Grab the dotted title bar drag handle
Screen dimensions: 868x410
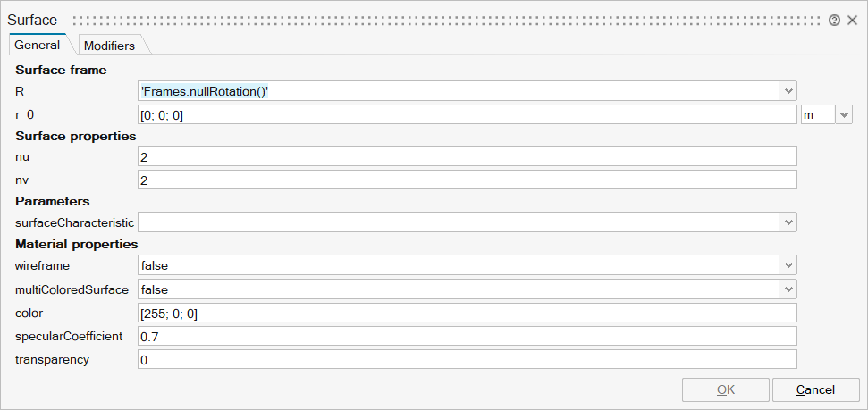[447, 20]
